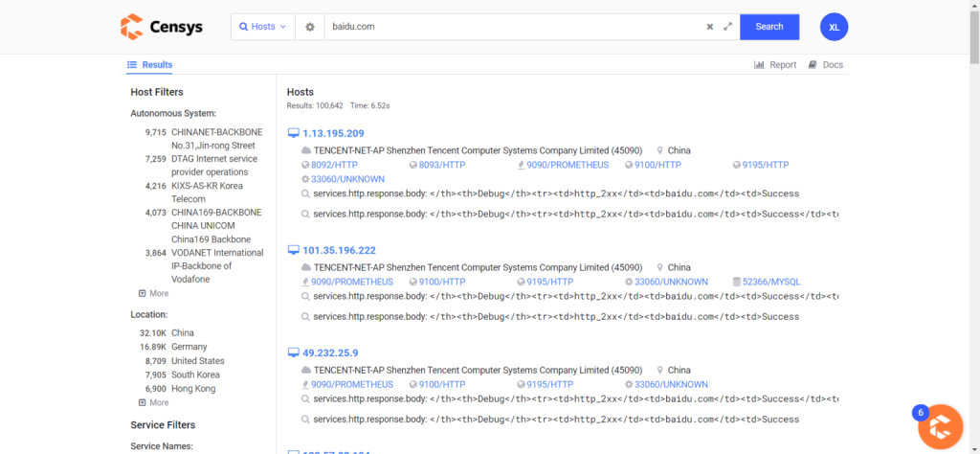Open host 1.13.195.209 details
Viewport: 980px width, 454px height.
pyautogui.click(x=332, y=133)
